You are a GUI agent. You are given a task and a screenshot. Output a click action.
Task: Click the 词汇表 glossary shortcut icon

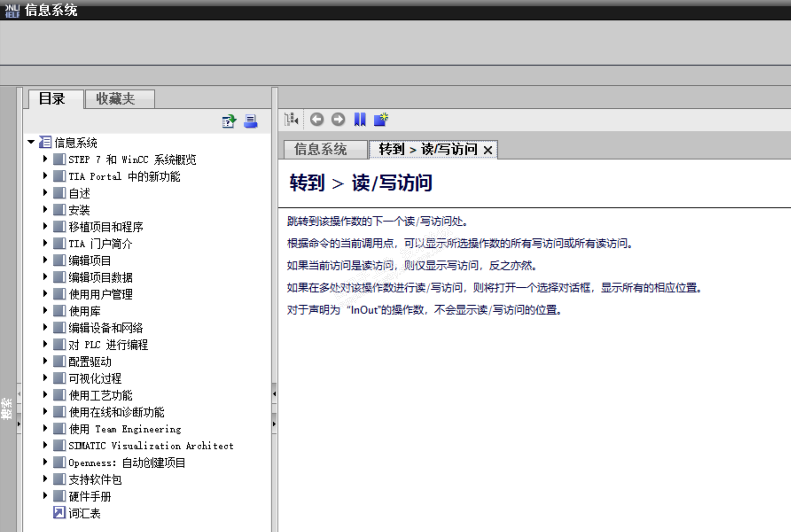tap(59, 513)
